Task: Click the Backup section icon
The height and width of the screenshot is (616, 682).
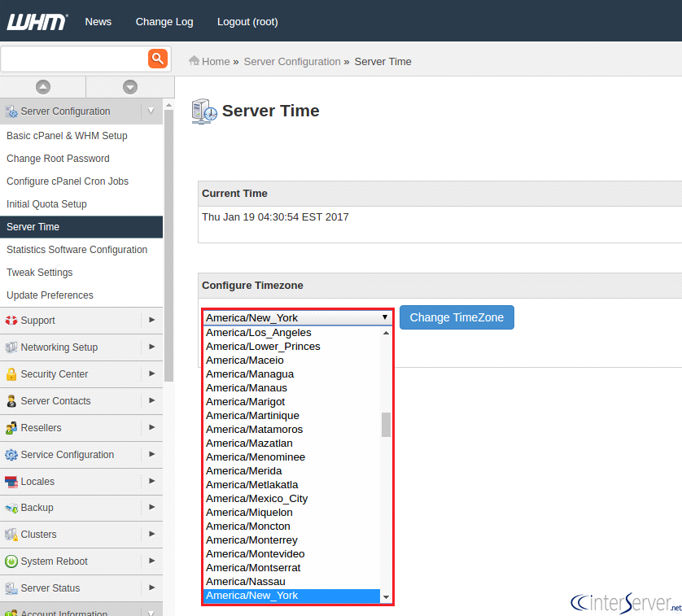Action: (x=10, y=508)
